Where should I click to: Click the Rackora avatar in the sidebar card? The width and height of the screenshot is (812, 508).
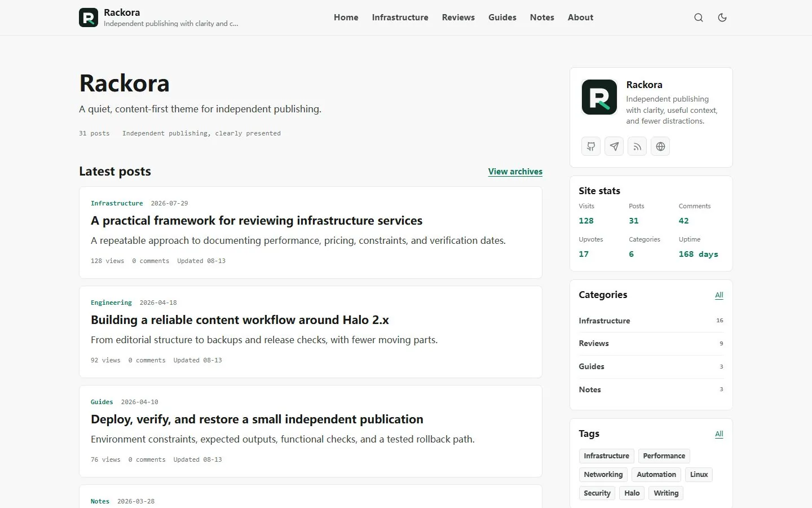[x=599, y=97]
